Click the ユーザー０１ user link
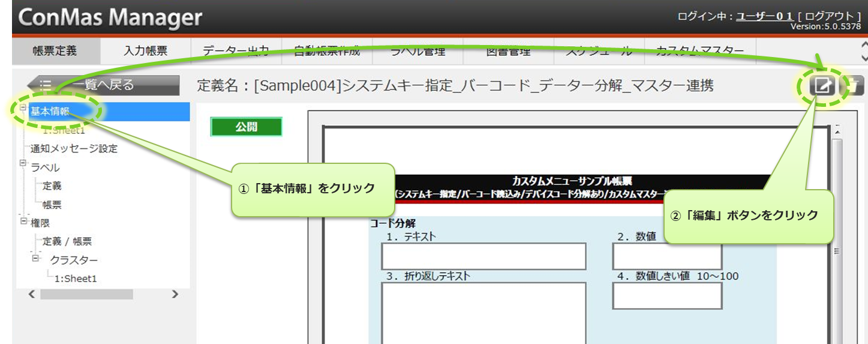Screen dimensions: 868x344 [x=764, y=16]
